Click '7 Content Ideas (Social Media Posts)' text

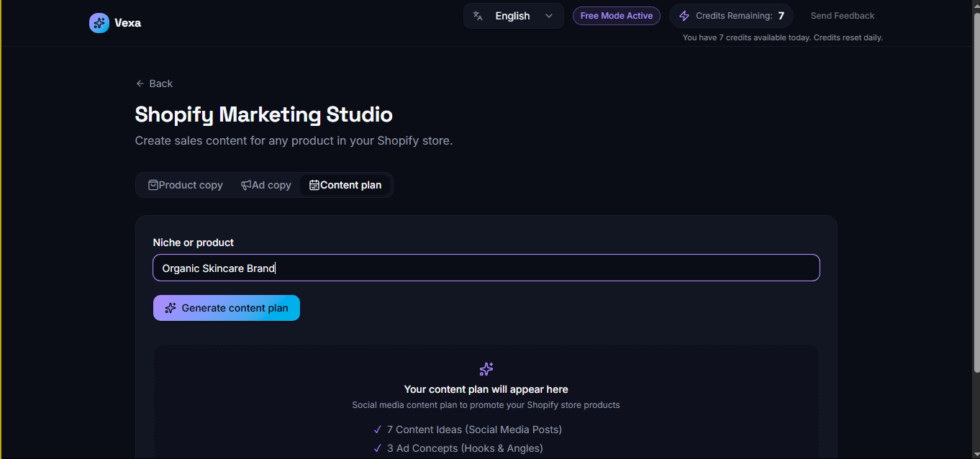[474, 430]
